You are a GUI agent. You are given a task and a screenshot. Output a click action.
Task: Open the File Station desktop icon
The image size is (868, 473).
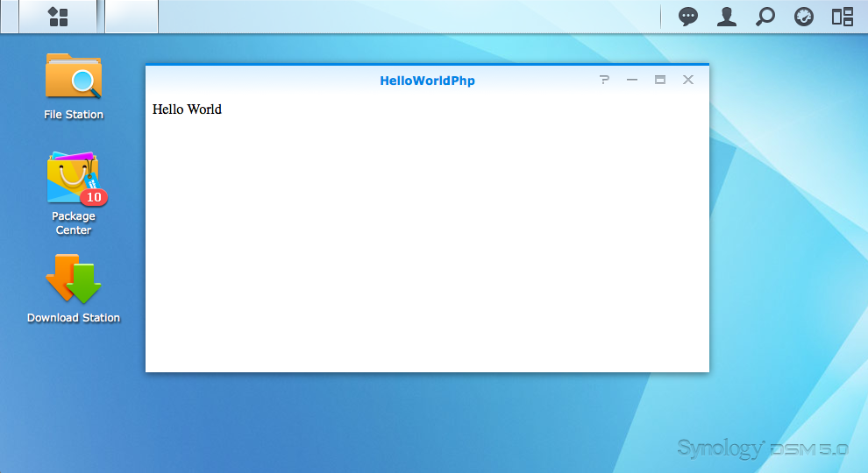point(74,77)
